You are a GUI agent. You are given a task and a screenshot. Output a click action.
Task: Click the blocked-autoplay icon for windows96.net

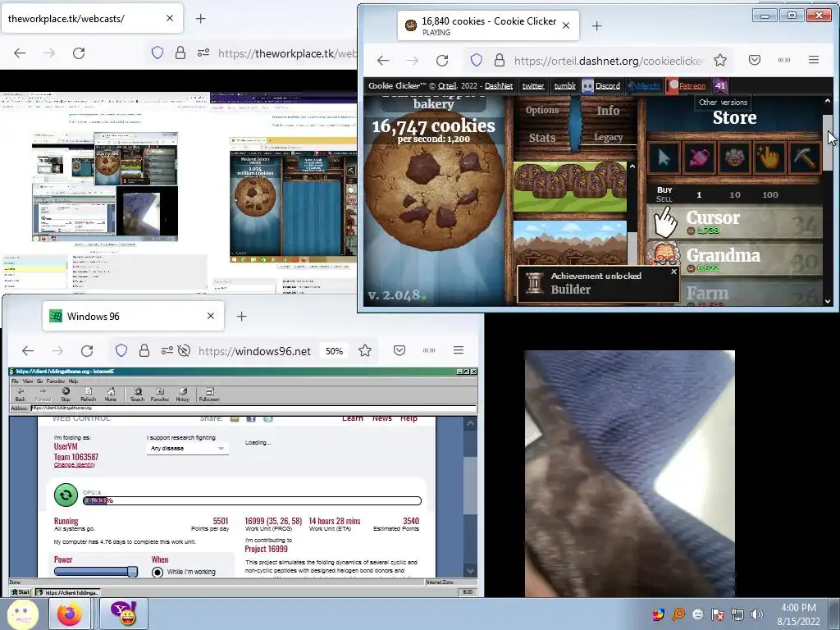pyautogui.click(x=184, y=351)
